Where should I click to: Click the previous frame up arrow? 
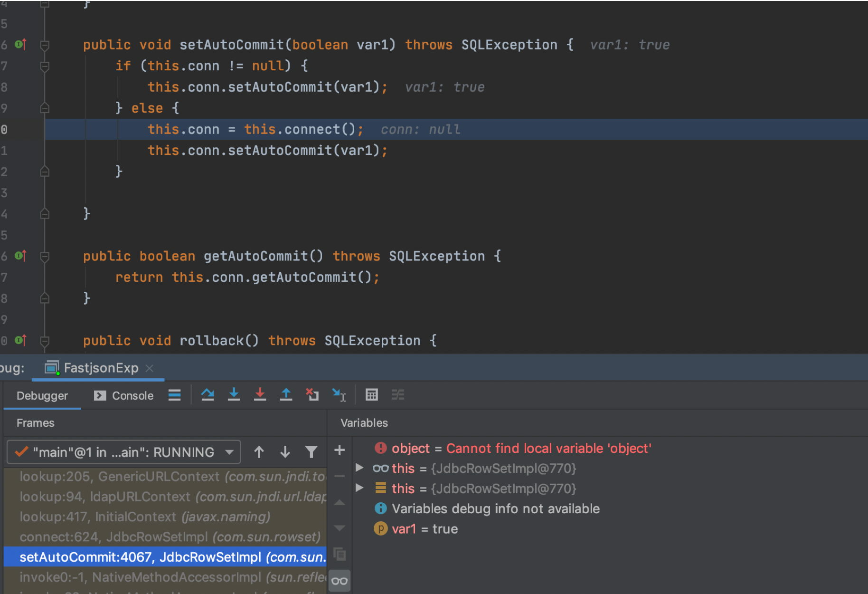[x=259, y=452]
